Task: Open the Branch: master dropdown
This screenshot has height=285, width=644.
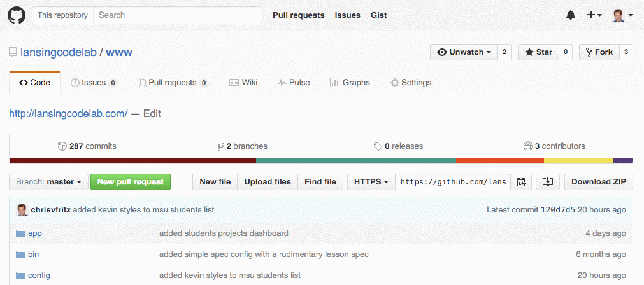Action: (x=49, y=182)
